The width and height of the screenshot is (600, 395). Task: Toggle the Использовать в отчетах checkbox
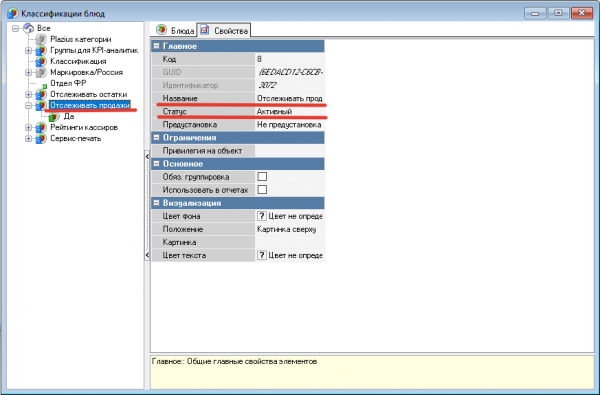(262, 189)
